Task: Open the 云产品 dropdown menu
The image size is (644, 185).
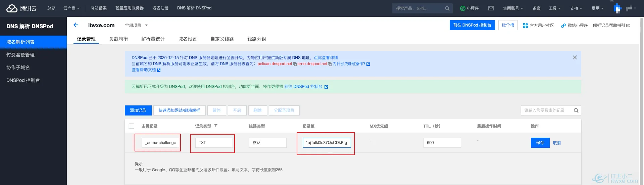Action: (71, 8)
